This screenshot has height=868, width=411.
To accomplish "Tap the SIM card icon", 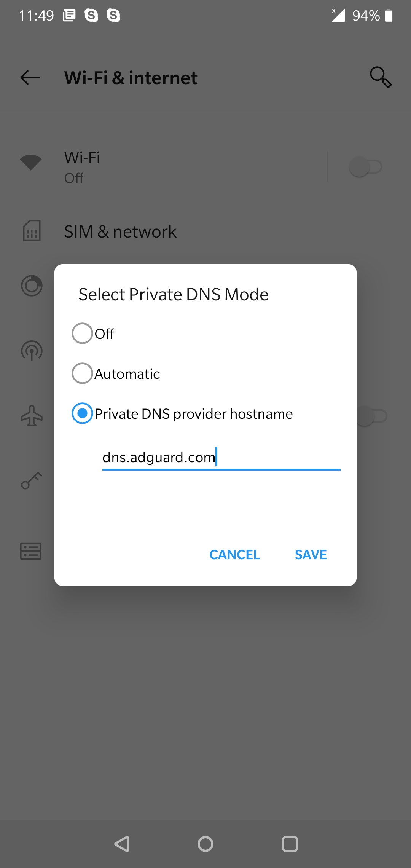I will coord(32,231).
